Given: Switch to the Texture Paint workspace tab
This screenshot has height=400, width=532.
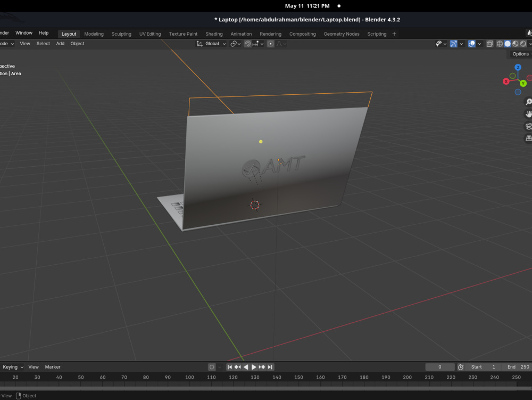Looking at the screenshot, I should [x=183, y=34].
